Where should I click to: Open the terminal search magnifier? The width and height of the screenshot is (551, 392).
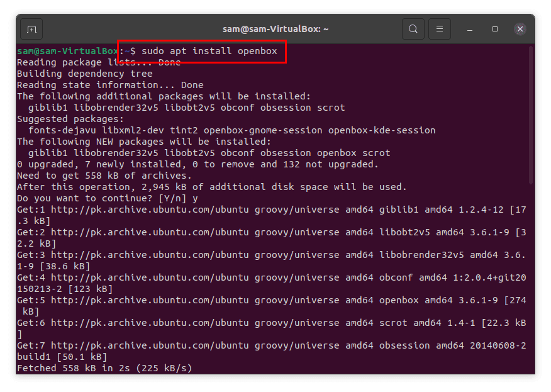[413, 28]
